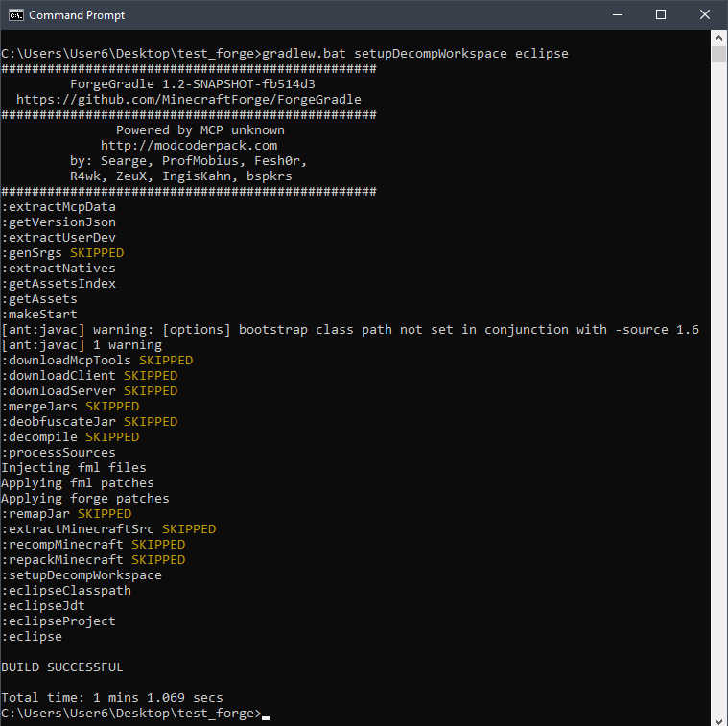
Task: Click the Command Prompt system menu icon
Action: pos(15,14)
